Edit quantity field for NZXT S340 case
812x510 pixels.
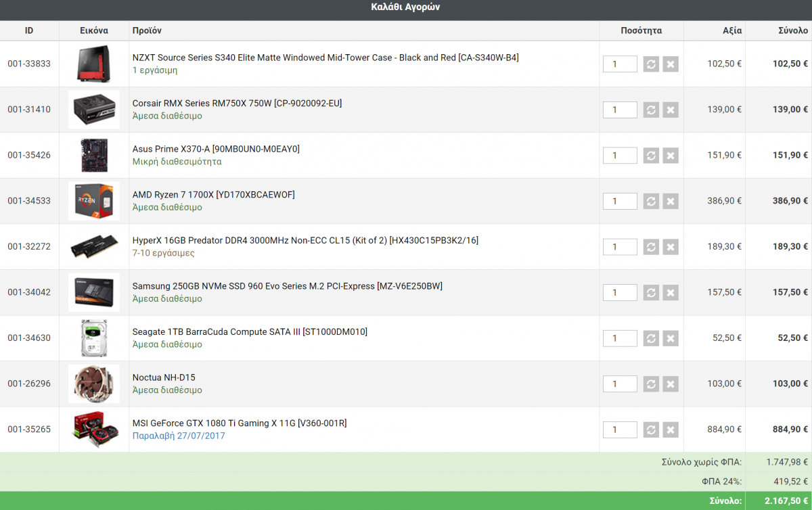click(x=620, y=64)
